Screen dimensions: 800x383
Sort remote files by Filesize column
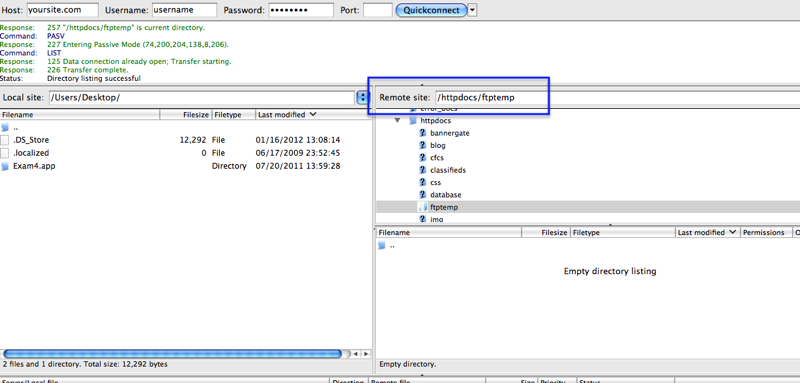[x=546, y=233]
